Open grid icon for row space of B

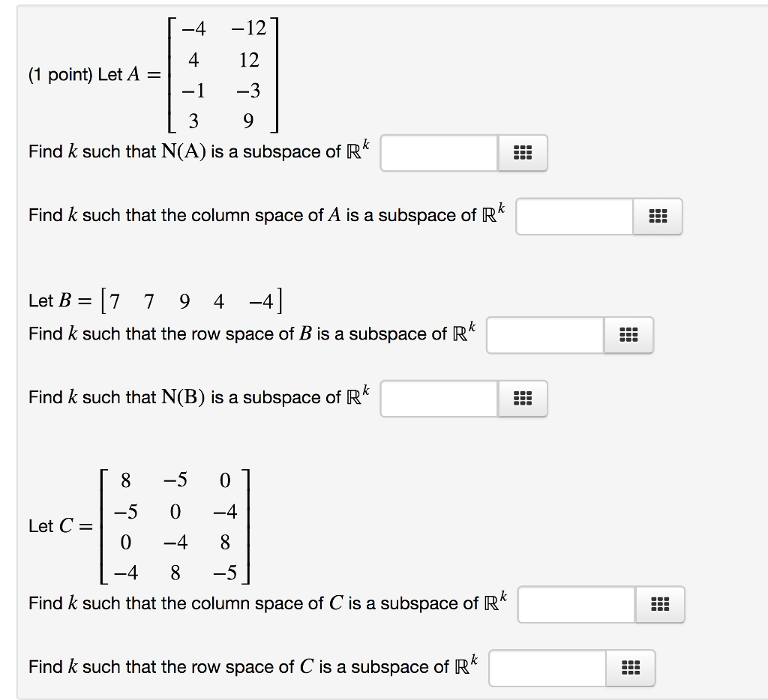(x=628, y=335)
